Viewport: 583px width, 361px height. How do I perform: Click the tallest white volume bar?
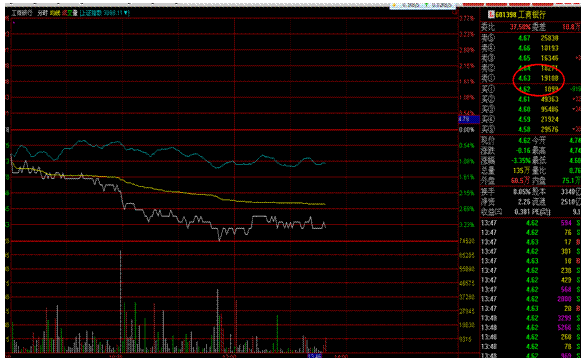[x=120, y=301]
